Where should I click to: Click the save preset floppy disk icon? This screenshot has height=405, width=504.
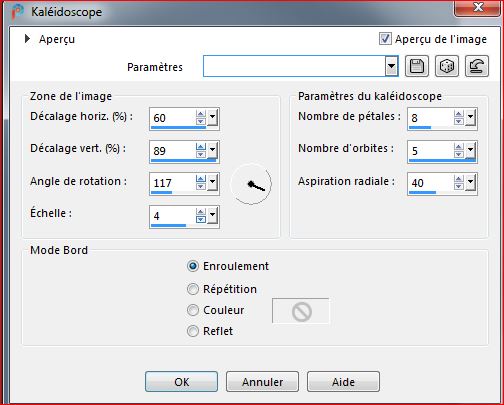417,66
